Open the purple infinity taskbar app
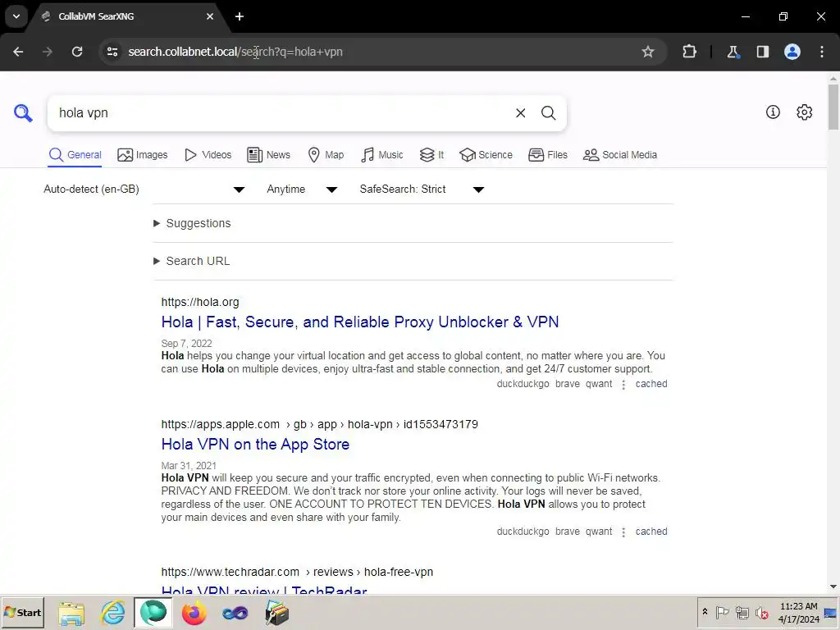840x630 pixels. pyautogui.click(x=235, y=613)
